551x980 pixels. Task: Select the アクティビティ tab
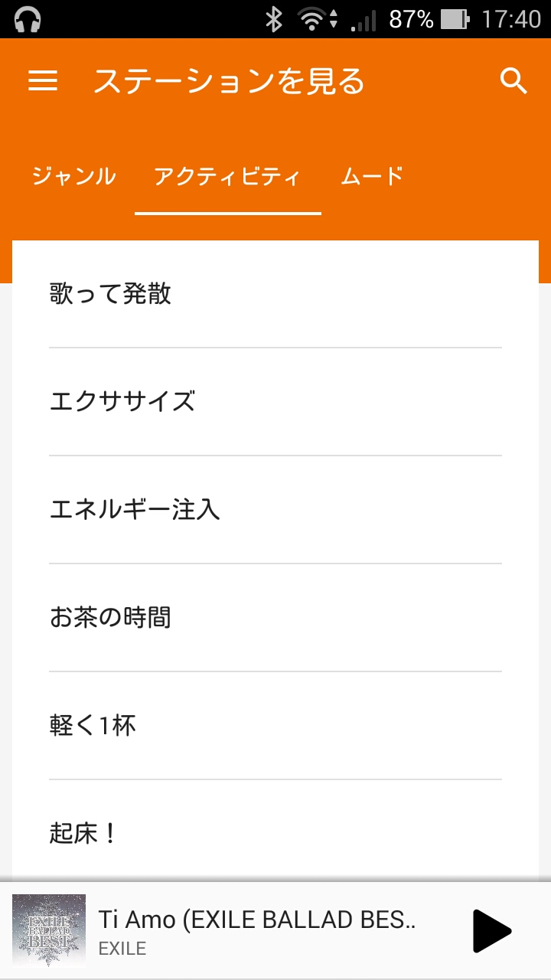coord(227,177)
